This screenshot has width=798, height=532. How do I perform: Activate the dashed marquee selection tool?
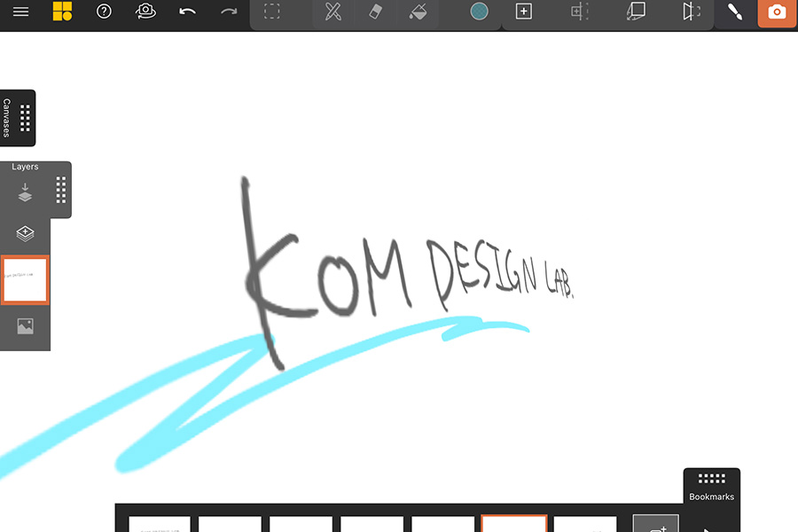click(x=272, y=12)
